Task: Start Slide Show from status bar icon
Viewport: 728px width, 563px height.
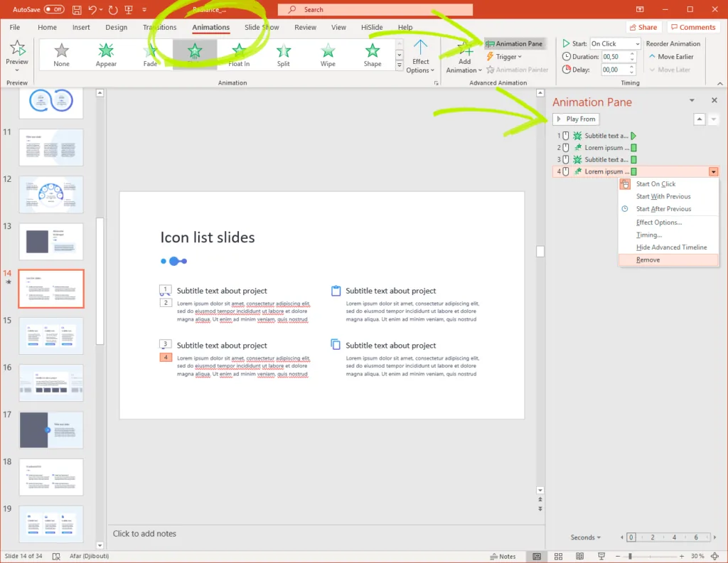Action: tap(601, 556)
